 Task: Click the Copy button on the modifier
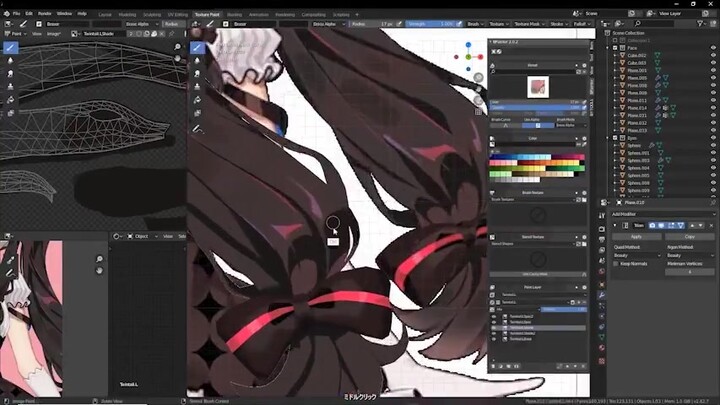pyautogui.click(x=690, y=236)
